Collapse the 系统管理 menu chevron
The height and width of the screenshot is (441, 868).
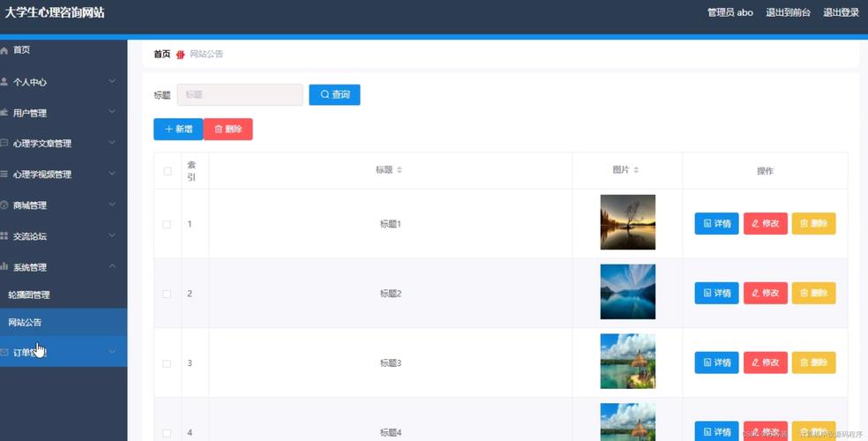(x=112, y=266)
